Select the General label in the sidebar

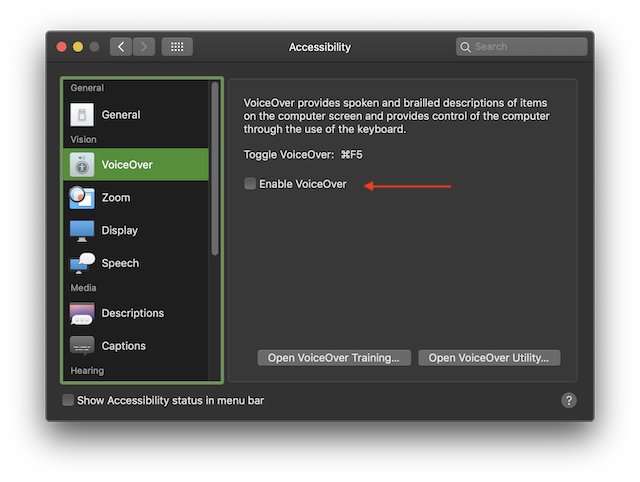121,115
